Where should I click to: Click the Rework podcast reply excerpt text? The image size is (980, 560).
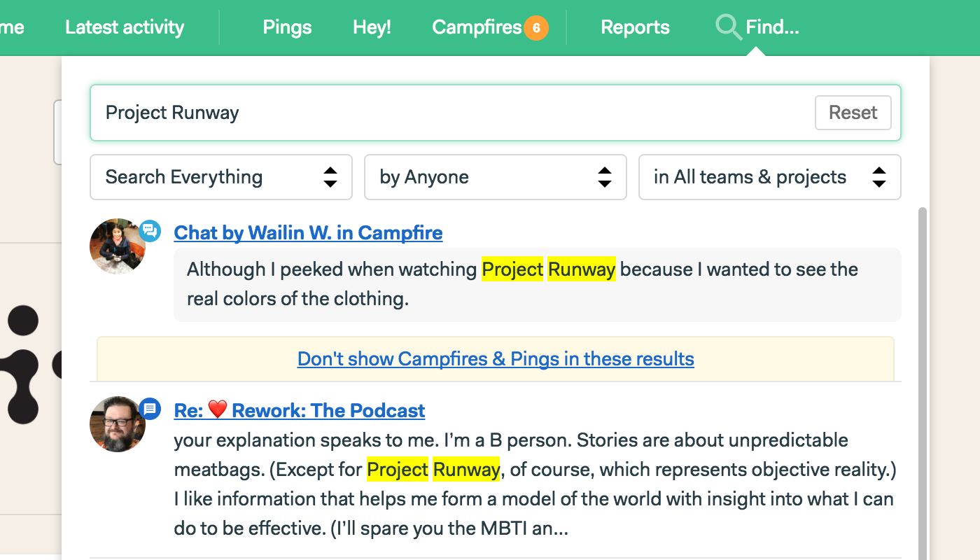coord(535,484)
